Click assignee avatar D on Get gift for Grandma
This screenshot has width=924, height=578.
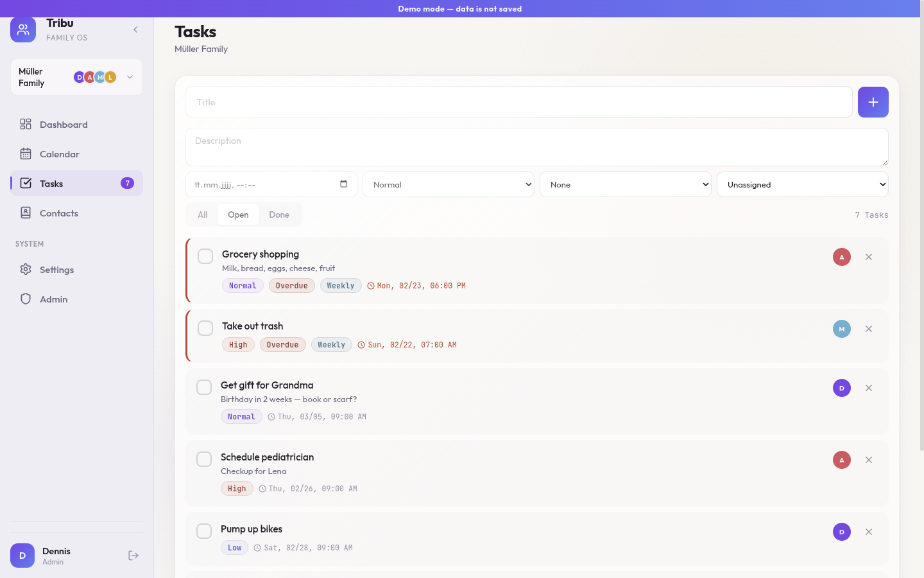pyautogui.click(x=842, y=388)
